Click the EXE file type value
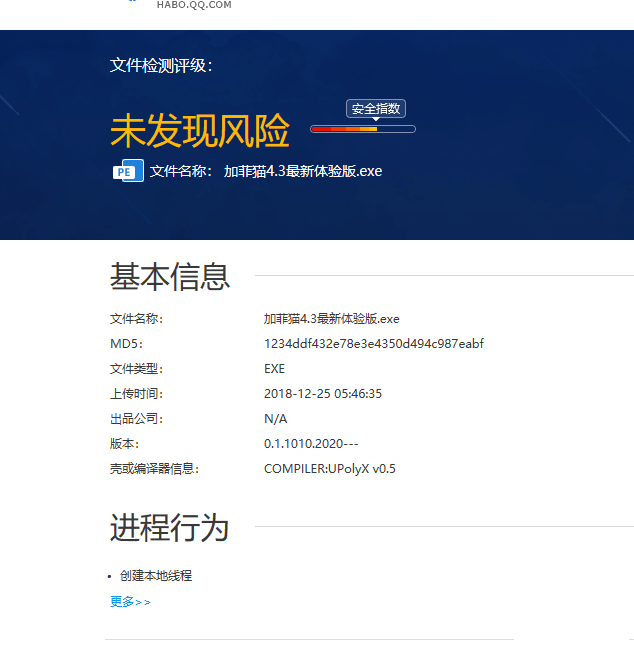Screen dimensions: 634x648 (274, 369)
